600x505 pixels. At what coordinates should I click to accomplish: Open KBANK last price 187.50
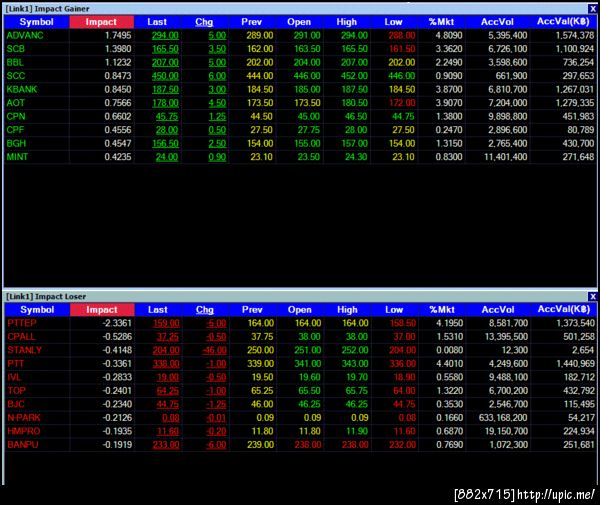click(165, 90)
